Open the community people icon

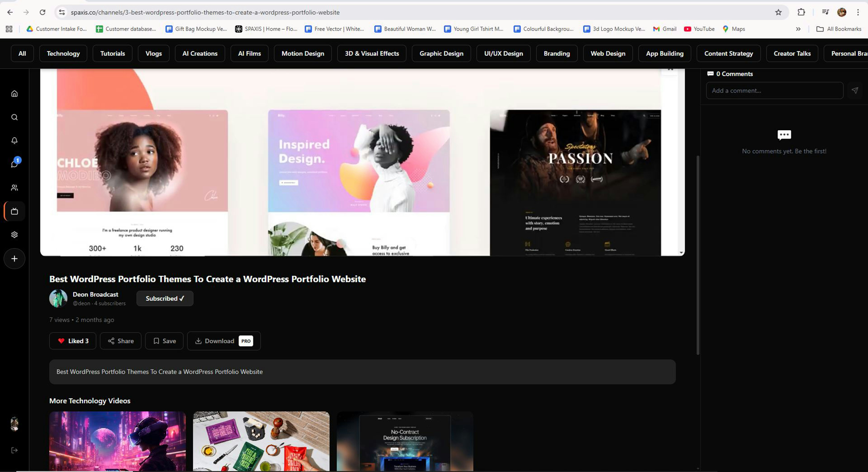click(x=14, y=188)
